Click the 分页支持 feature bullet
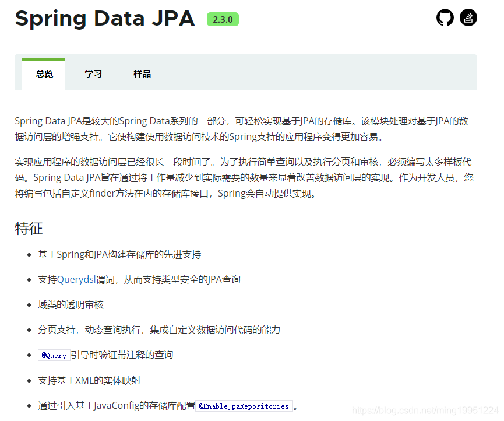The width and height of the screenshot is (504, 421). point(158,329)
